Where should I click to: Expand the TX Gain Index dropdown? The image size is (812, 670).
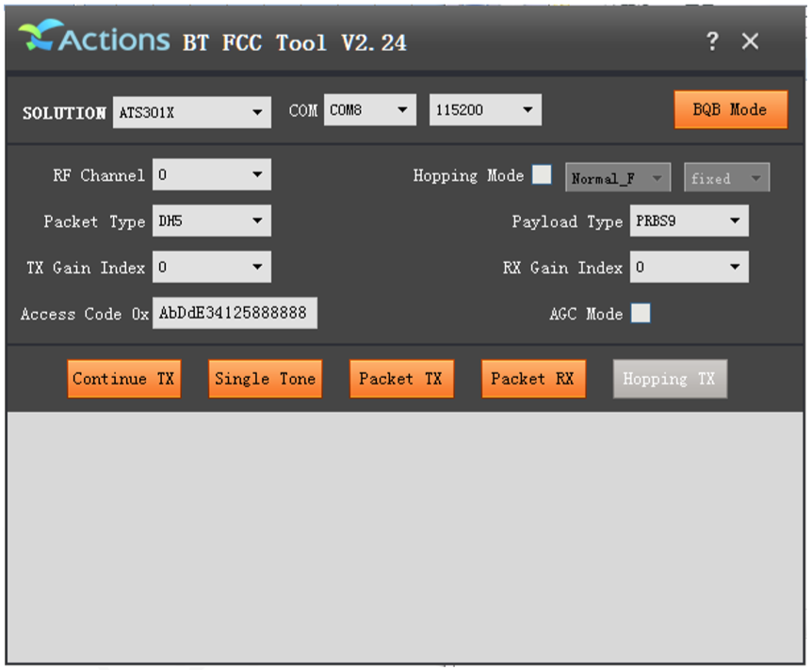coord(211,267)
